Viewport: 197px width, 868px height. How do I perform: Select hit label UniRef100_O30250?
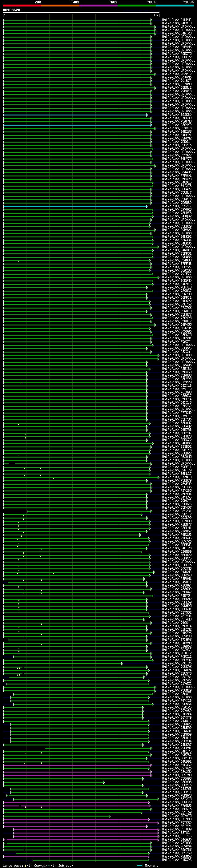point(177,772)
